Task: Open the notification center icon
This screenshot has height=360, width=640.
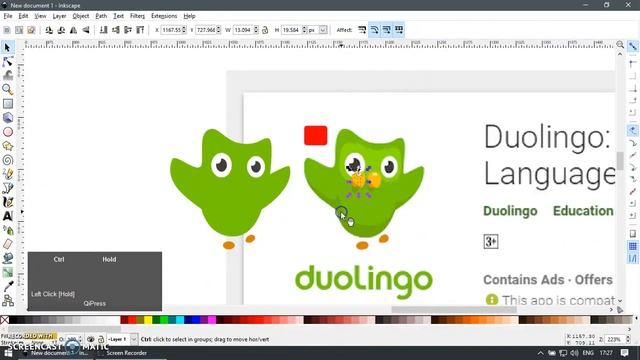Action: point(624,353)
